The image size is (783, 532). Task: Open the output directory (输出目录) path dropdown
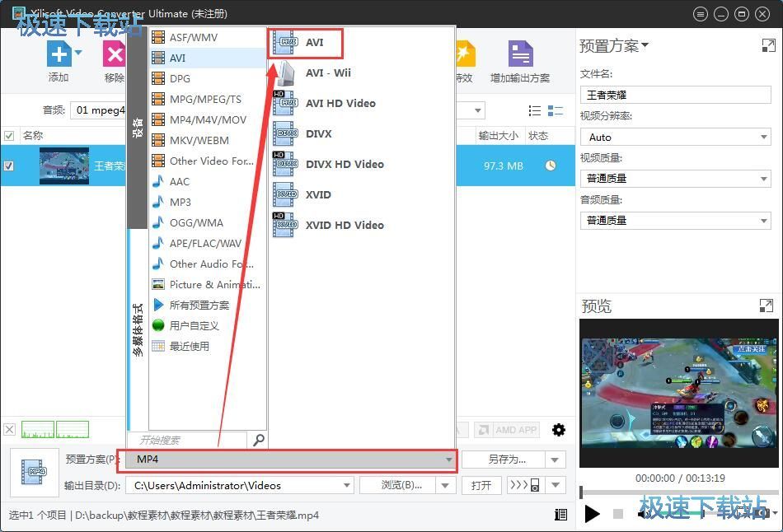(345, 485)
